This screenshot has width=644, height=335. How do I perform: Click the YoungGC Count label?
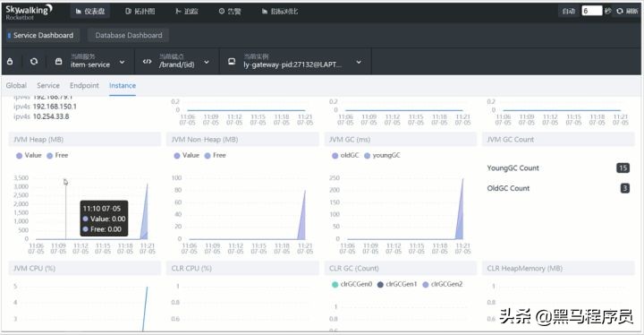tap(513, 167)
